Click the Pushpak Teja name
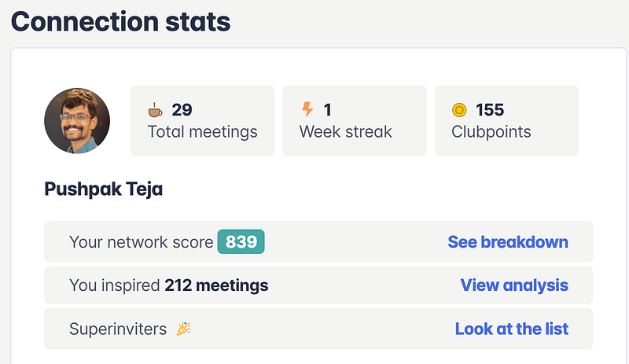The width and height of the screenshot is (629, 364). pyautogui.click(x=104, y=189)
